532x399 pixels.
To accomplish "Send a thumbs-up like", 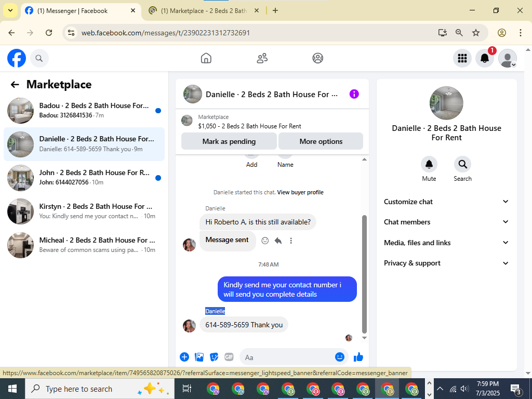I will (358, 357).
